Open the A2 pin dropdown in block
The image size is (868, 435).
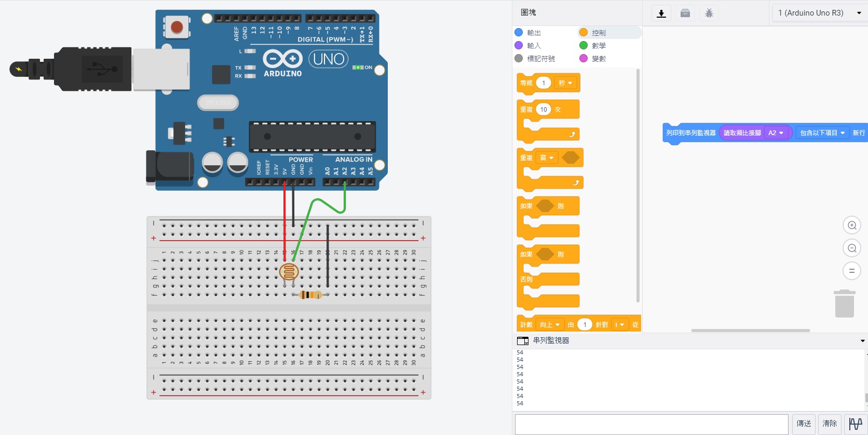click(x=776, y=133)
